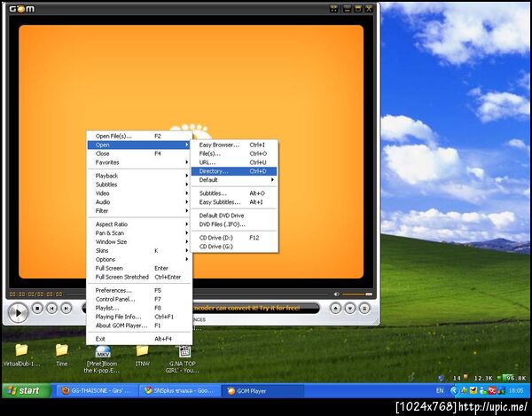Click the encoder advertisement banner text
This screenshot has width=532, height=416.
pos(246,308)
